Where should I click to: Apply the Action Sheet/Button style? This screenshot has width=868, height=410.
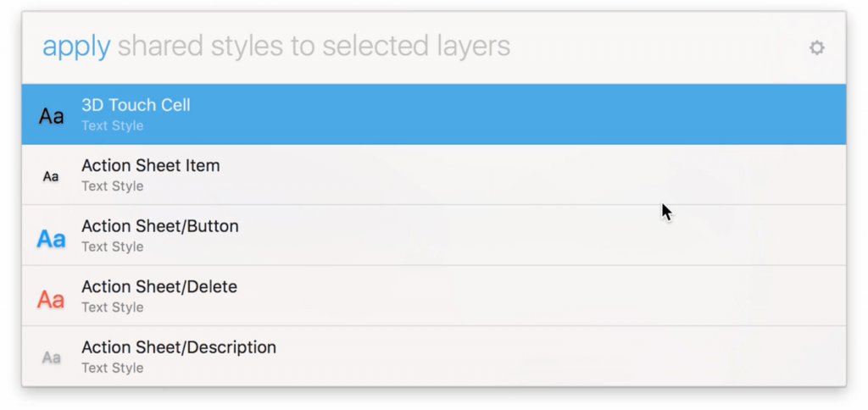coord(159,227)
